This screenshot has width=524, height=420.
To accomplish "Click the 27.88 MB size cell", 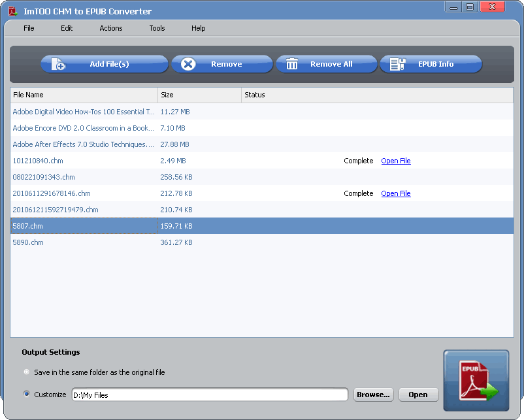I will pyautogui.click(x=174, y=144).
